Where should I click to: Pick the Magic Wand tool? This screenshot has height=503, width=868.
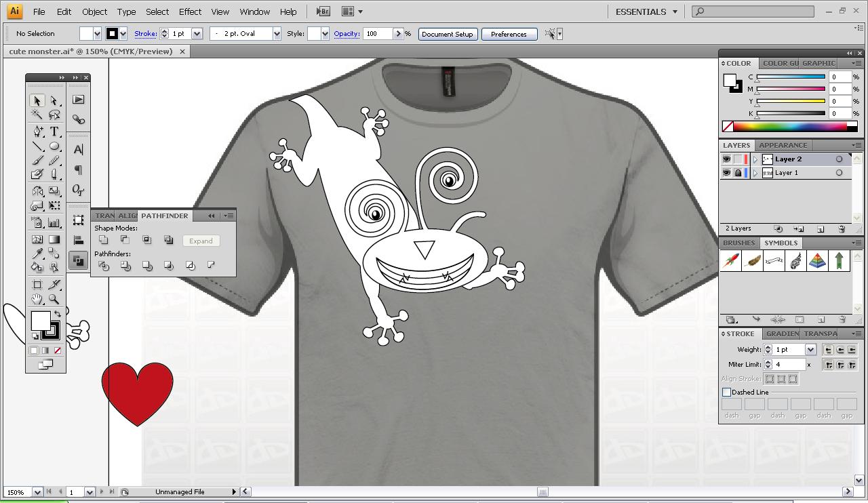coord(37,115)
